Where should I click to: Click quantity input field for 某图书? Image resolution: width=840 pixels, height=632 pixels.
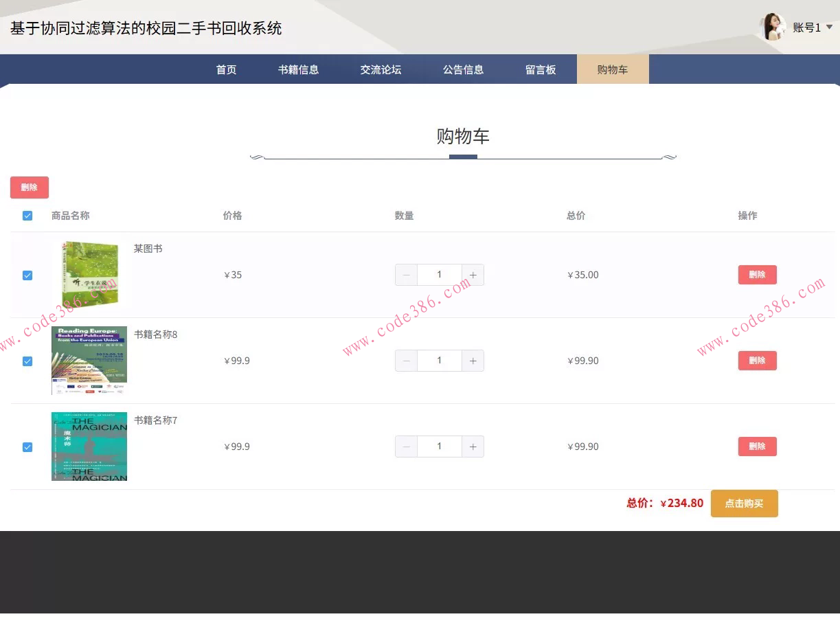[440, 275]
